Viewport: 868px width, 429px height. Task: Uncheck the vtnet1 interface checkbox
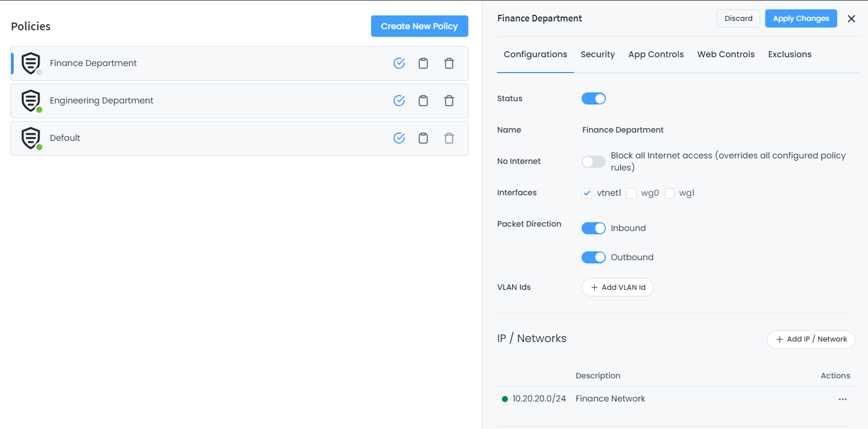click(587, 193)
